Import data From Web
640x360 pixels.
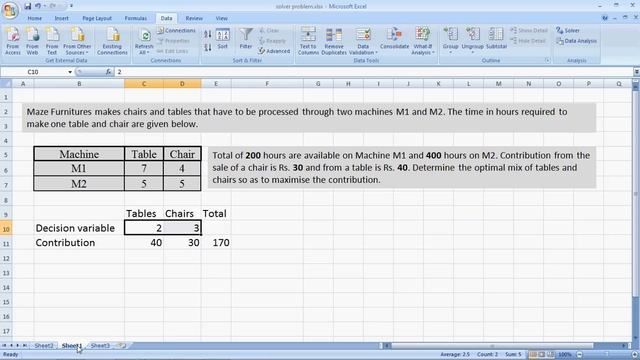click(32, 40)
